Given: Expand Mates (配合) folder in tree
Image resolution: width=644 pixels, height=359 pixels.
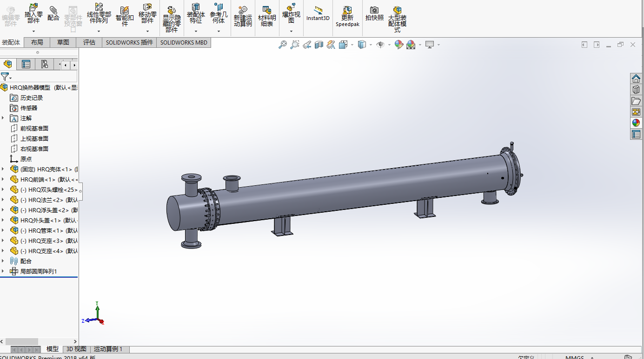Looking at the screenshot, I should [x=3, y=261].
